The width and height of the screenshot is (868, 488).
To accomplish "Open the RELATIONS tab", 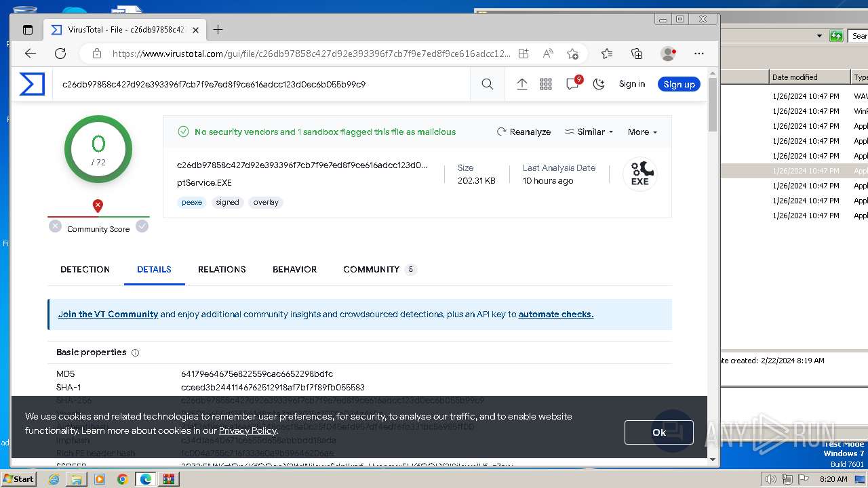I will 222,269.
